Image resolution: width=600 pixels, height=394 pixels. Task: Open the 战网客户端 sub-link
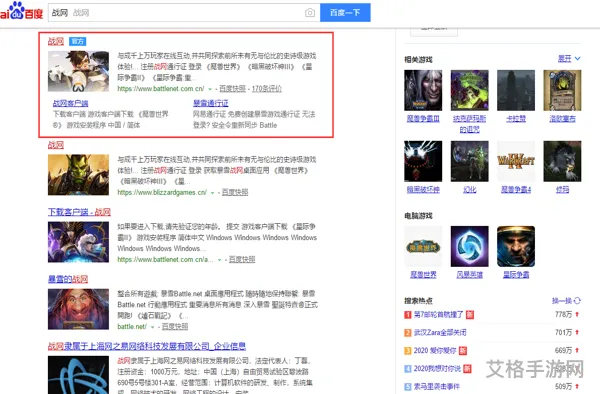[x=70, y=103]
